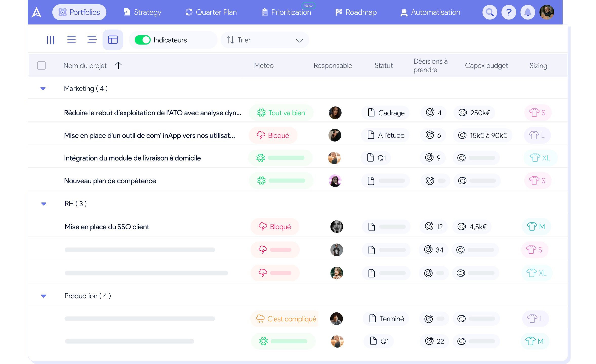Open the Trier dropdown

pos(264,40)
